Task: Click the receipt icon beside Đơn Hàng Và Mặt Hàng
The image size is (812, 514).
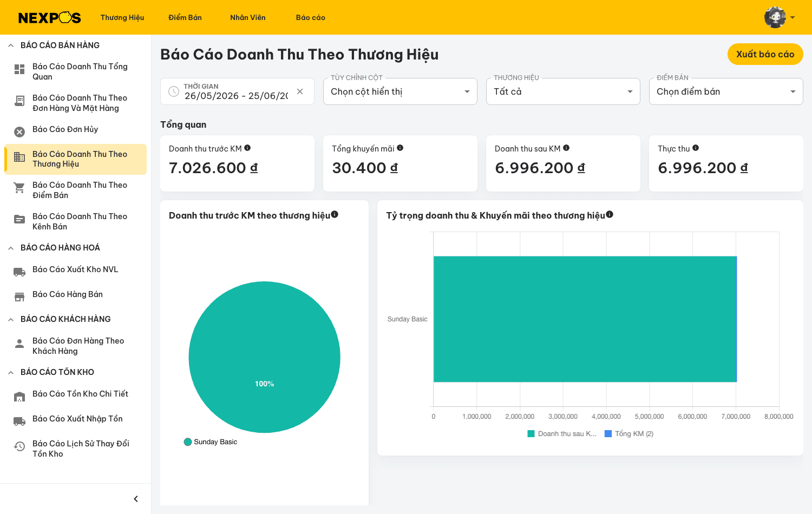Action: [19, 101]
